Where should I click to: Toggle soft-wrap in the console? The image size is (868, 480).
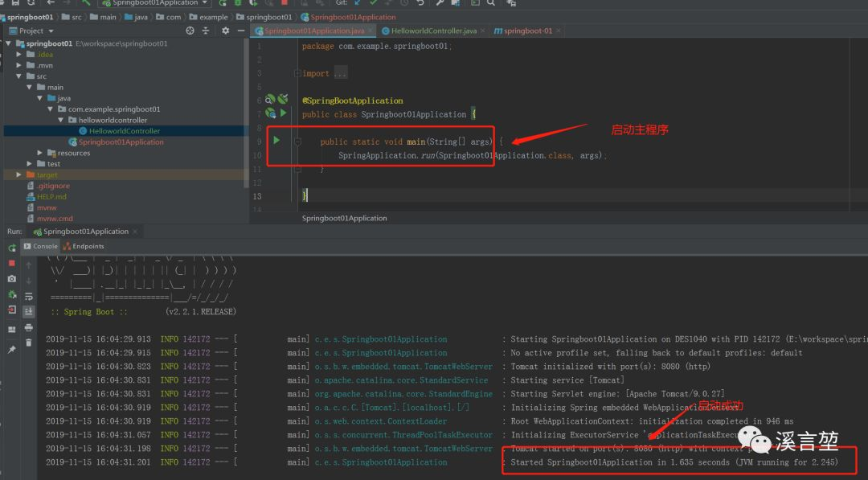[x=29, y=297]
